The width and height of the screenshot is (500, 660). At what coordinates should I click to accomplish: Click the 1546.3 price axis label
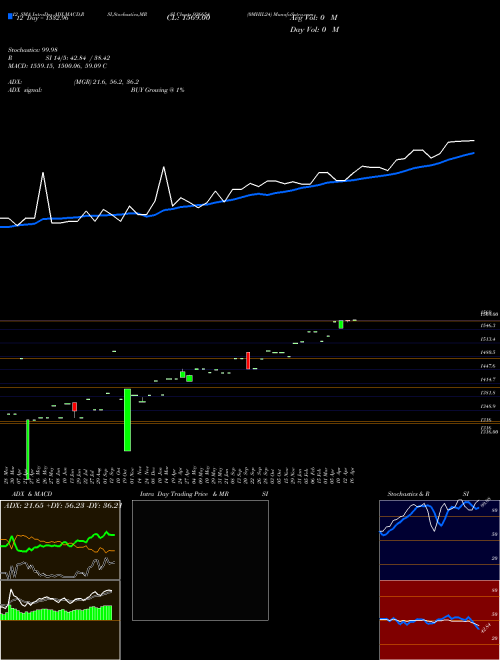(x=488, y=326)
